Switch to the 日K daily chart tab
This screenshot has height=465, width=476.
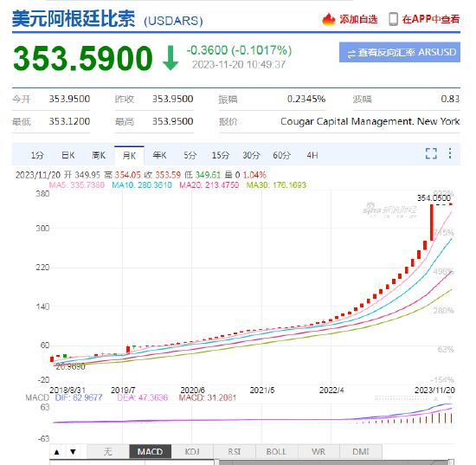(x=68, y=156)
